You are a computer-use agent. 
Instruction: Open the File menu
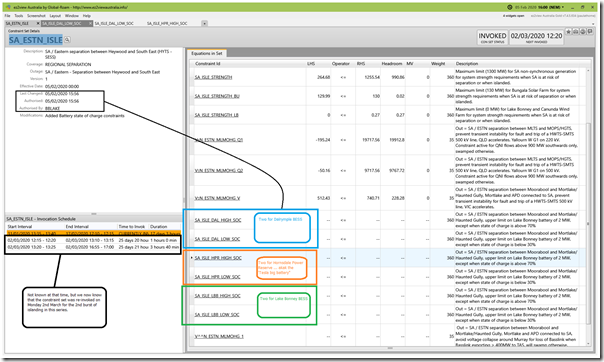[7, 16]
